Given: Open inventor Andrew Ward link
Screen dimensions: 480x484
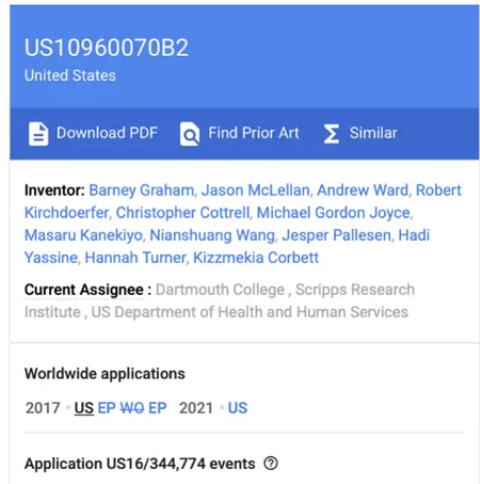Looking at the screenshot, I should click(x=363, y=190).
